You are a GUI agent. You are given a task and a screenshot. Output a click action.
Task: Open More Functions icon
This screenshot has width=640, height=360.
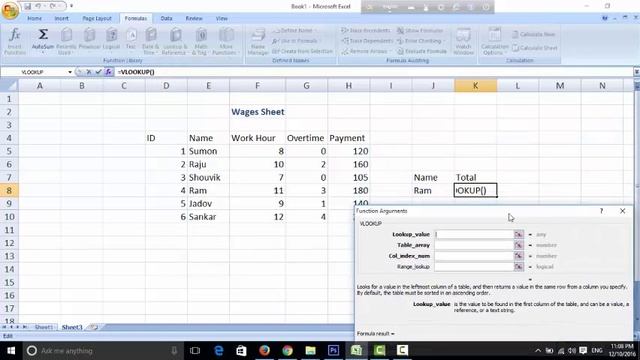point(226,41)
